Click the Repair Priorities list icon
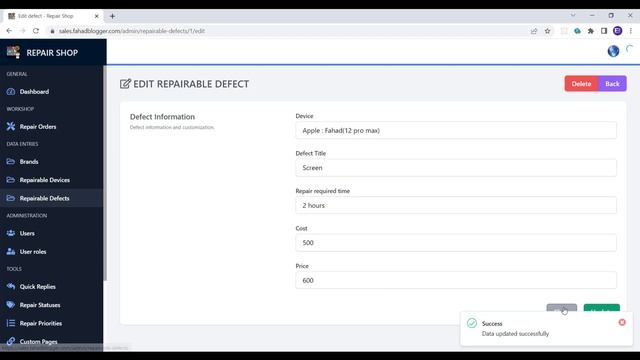 (x=11, y=323)
